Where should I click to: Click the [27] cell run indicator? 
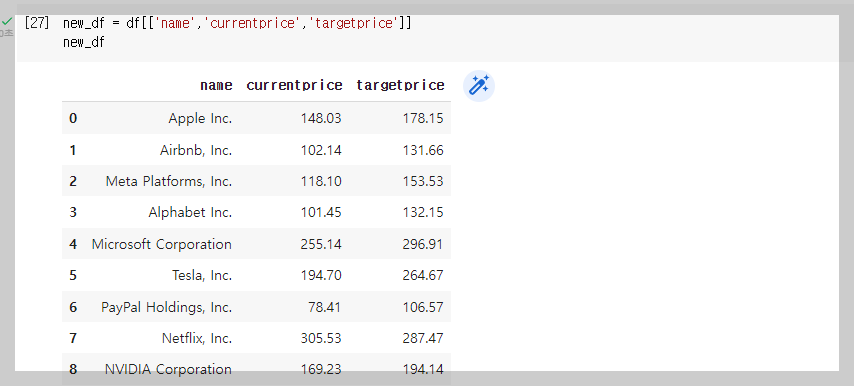click(x=37, y=23)
